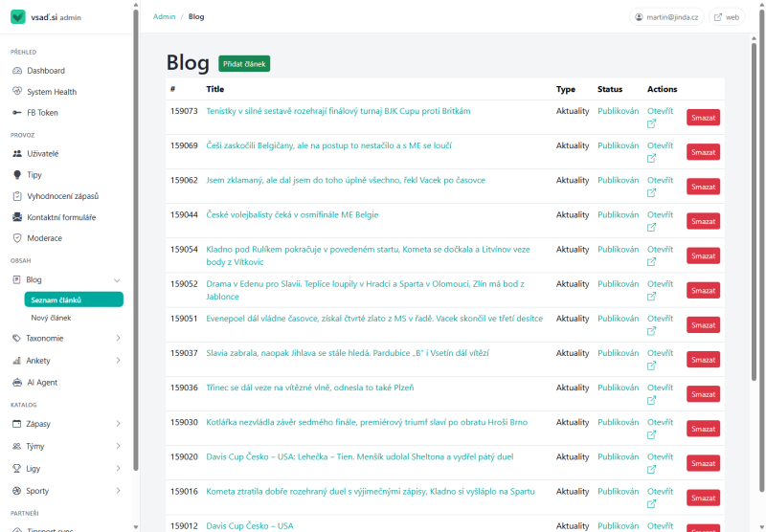Click the main content vertical scrollbar

tap(754, 210)
